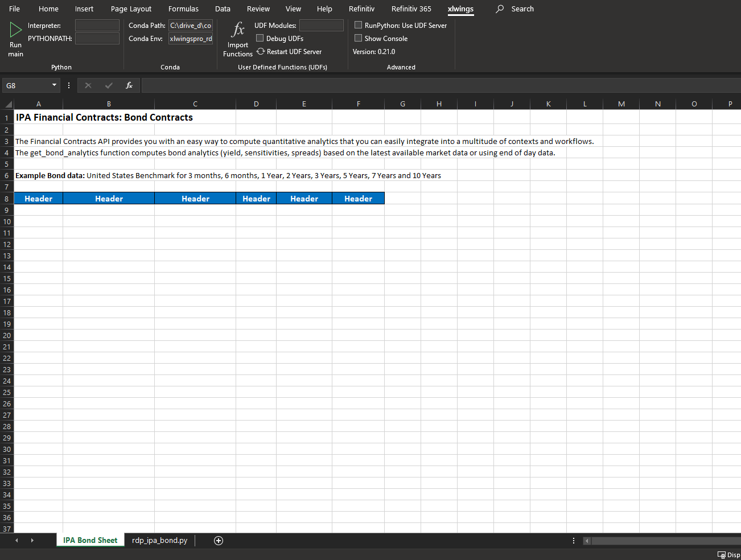Toggle RunPython: Use UDF Server checkbox
The image size is (741, 560).
[x=359, y=25]
